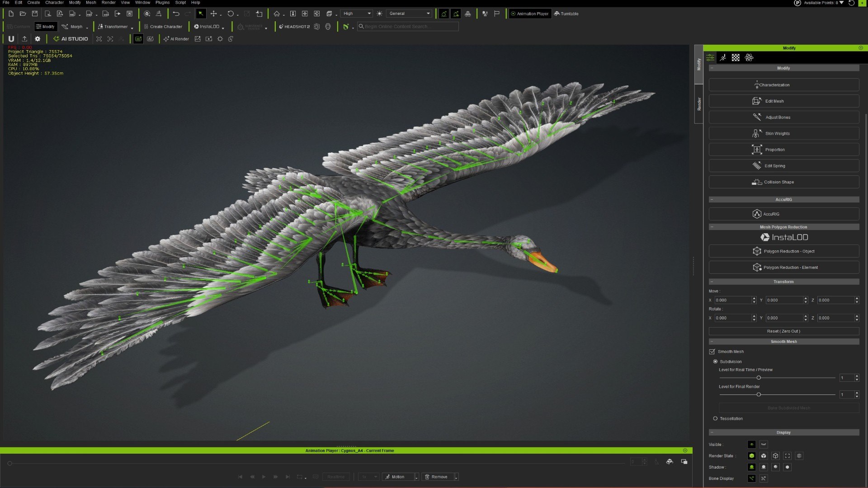Create a new project from the toolbar
The width and height of the screenshot is (868, 488).
click(11, 14)
